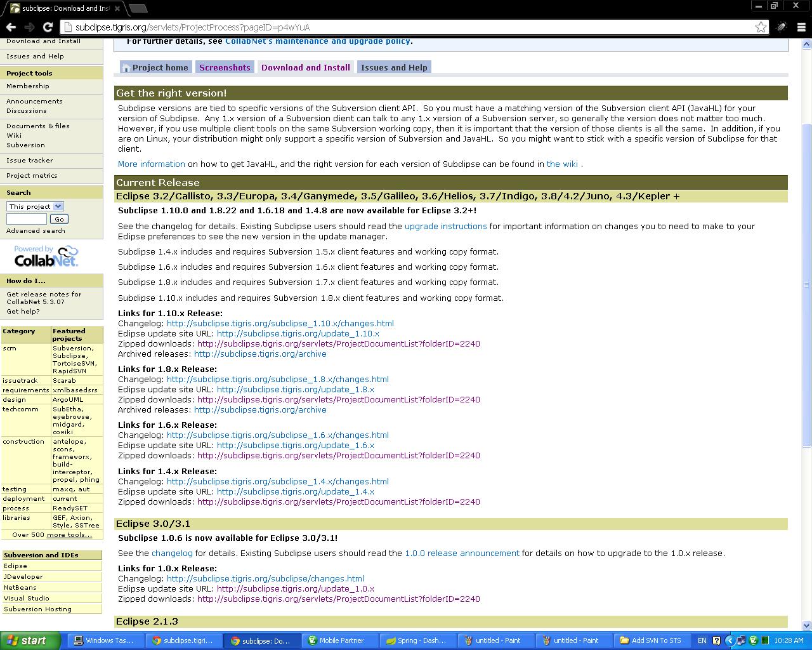This screenshot has width=812, height=650.
Task: Open the 1.8.x changelog link
Action: click(278, 379)
